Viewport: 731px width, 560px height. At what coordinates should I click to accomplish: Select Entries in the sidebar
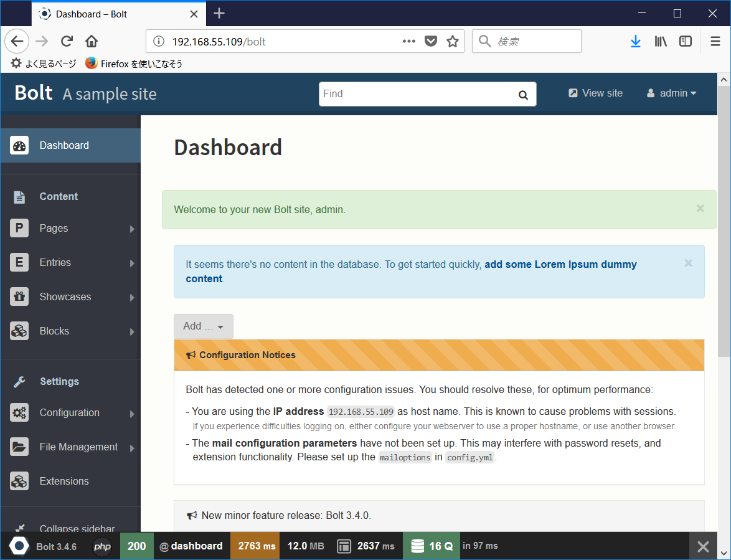click(70, 262)
